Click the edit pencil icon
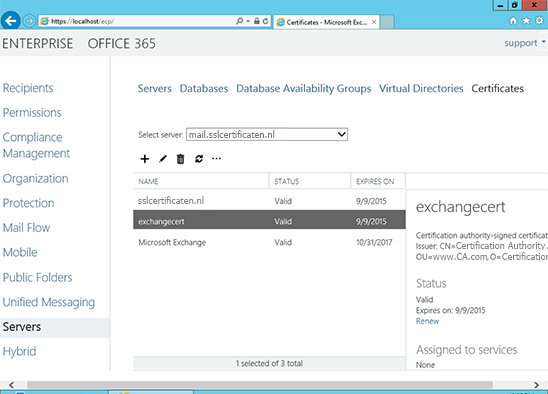 [163, 159]
